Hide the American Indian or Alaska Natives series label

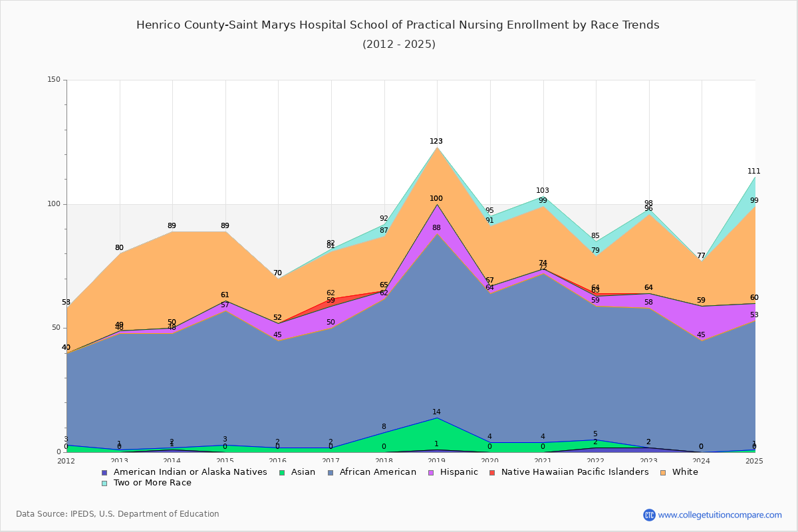coord(190,472)
